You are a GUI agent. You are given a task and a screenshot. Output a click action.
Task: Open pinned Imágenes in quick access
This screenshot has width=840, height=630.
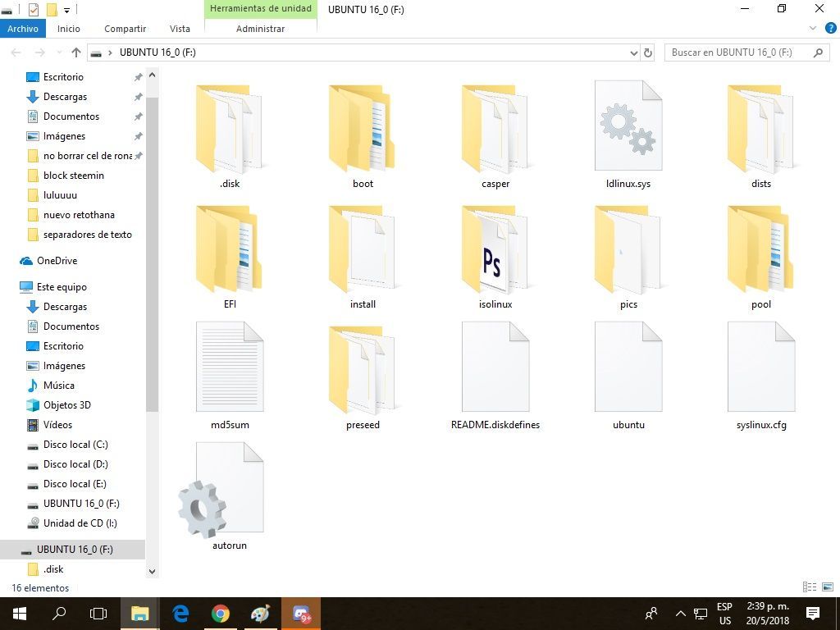[64, 136]
